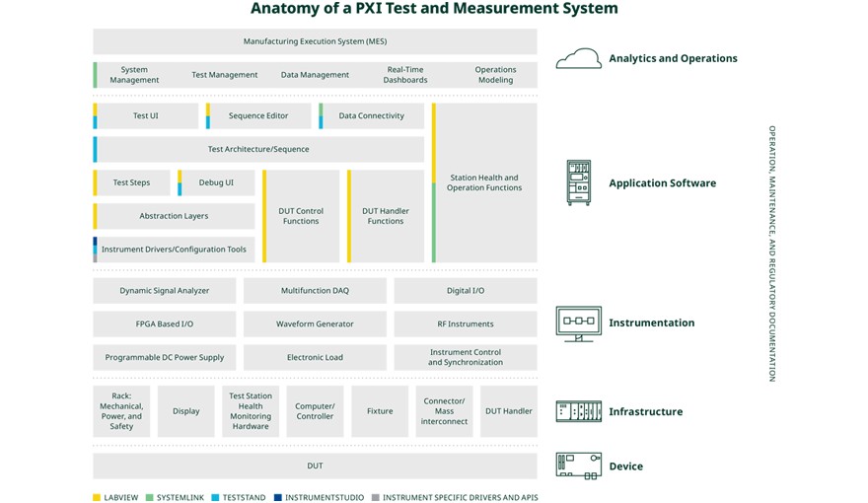
Task: Select the System Management block
Action: (x=134, y=75)
